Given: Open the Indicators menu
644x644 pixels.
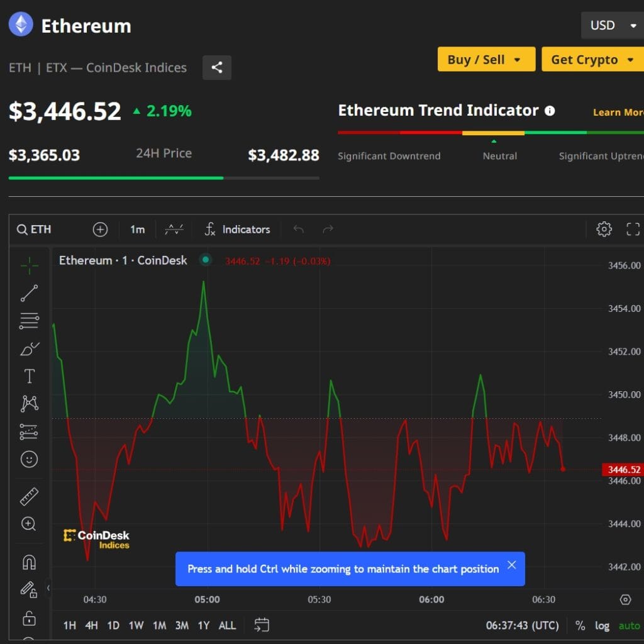Looking at the screenshot, I should pos(237,229).
